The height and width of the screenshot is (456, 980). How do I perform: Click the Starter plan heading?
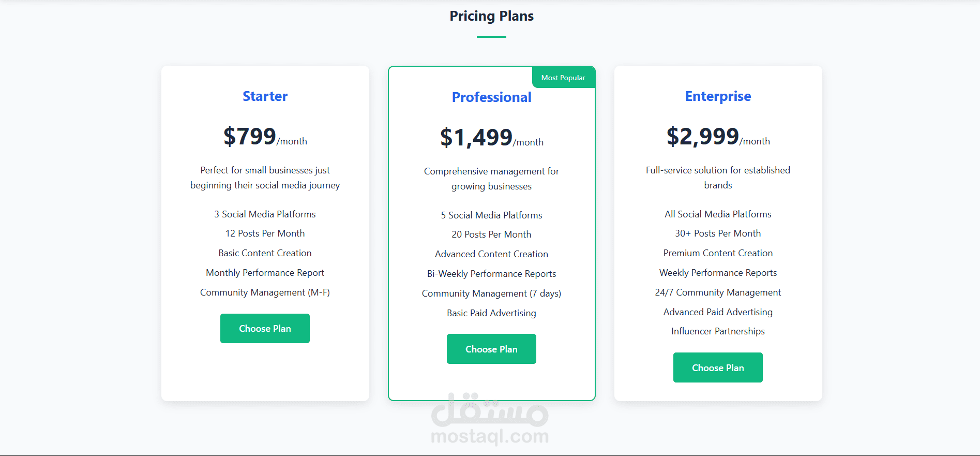265,96
